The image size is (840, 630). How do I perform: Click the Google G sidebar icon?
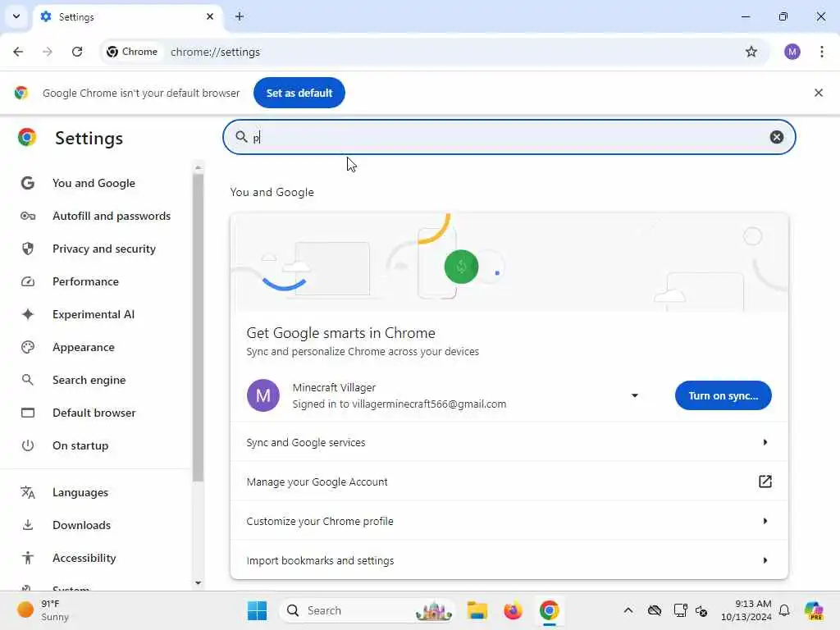pos(28,183)
